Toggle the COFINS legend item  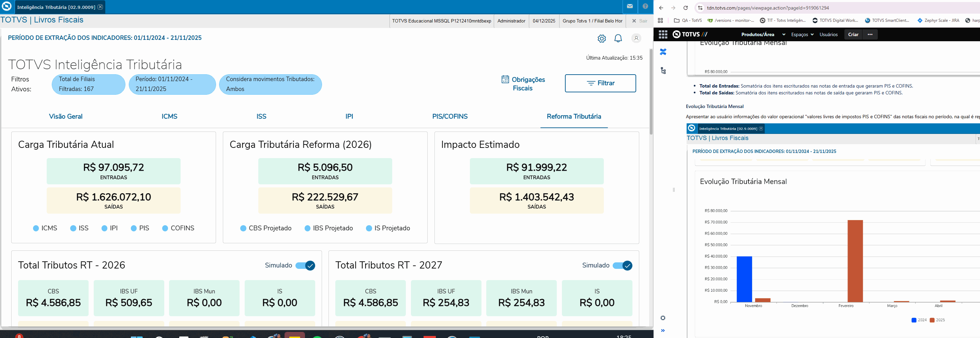[179, 228]
